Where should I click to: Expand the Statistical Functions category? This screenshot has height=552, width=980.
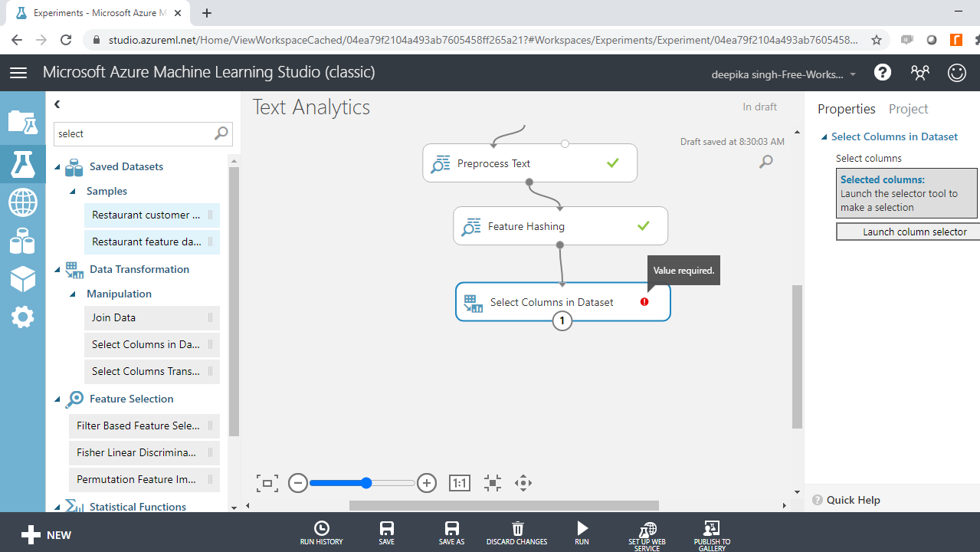(x=57, y=507)
